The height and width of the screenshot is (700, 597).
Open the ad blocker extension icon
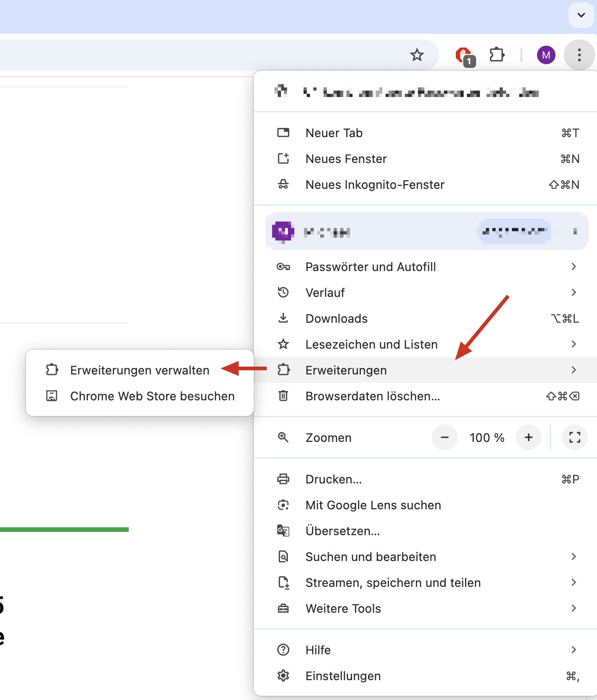coord(464,55)
